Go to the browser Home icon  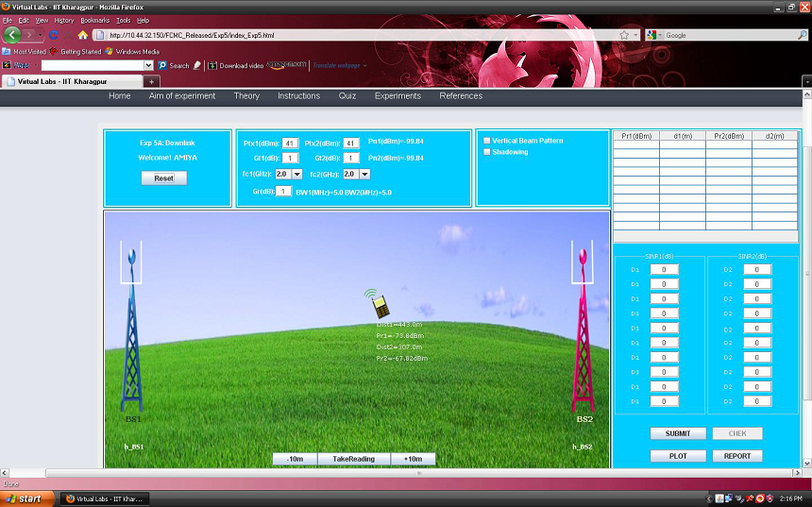pos(83,35)
